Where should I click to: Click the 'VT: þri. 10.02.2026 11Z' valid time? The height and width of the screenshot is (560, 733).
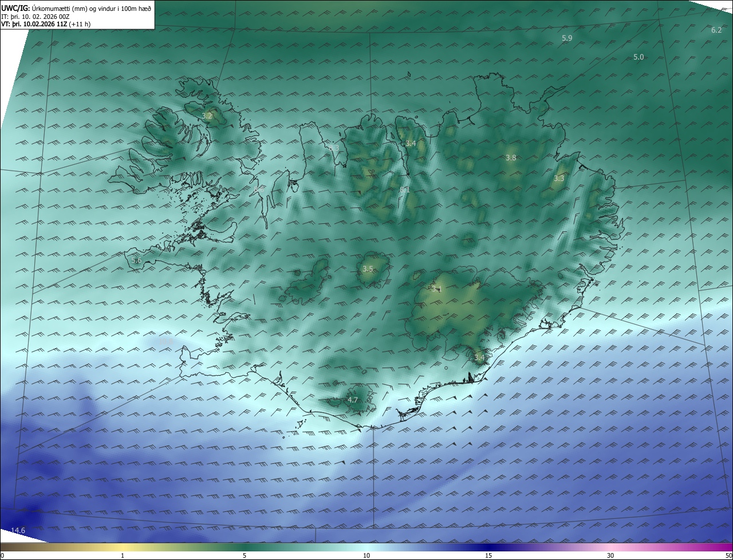point(34,24)
